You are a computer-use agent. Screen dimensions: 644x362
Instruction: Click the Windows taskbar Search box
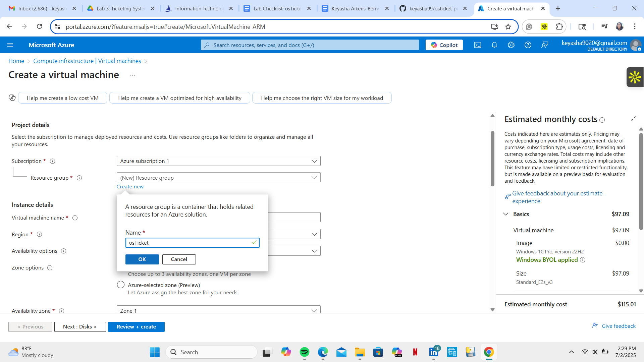click(211, 352)
